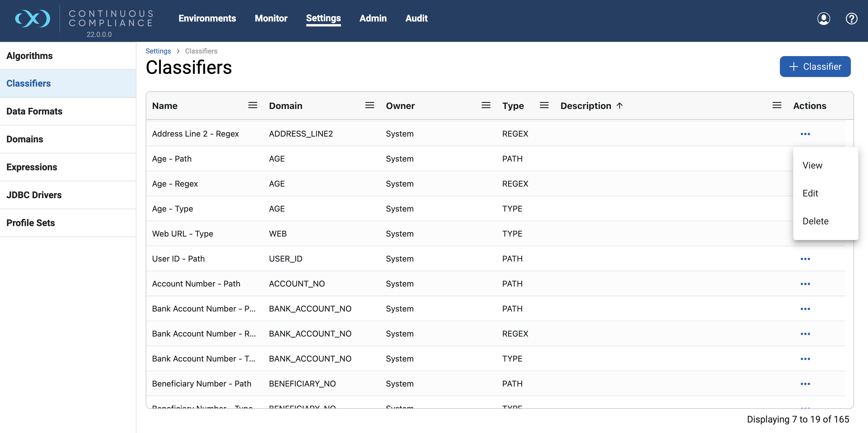Open actions menu for Account Number - Path
Image resolution: width=868 pixels, height=433 pixels.
coord(805,284)
